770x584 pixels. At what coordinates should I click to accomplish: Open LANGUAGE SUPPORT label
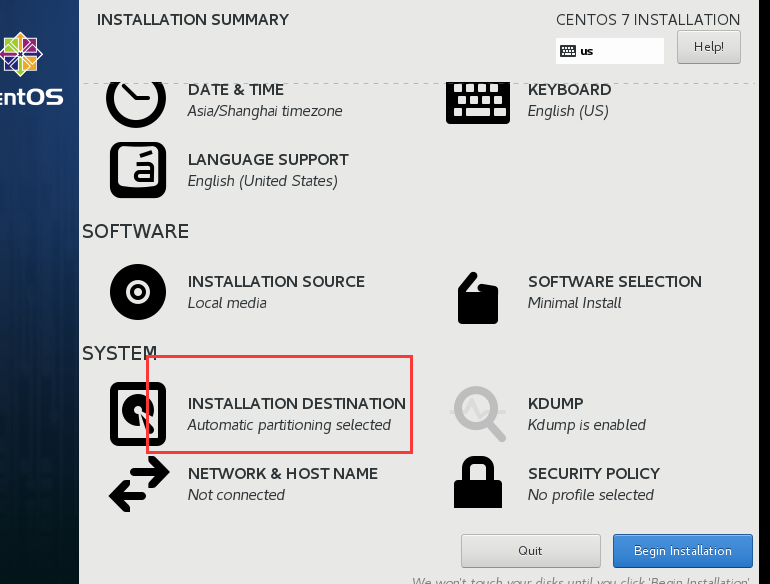(268, 160)
